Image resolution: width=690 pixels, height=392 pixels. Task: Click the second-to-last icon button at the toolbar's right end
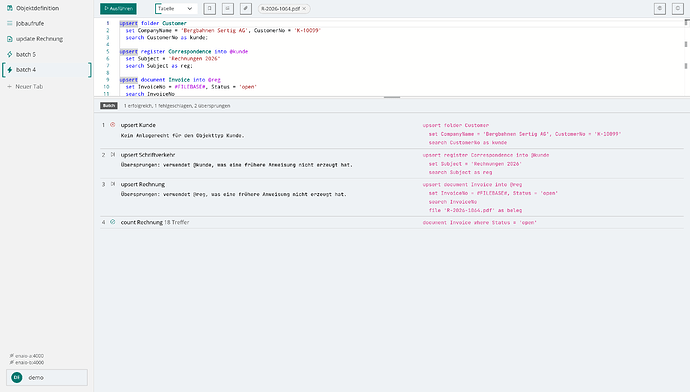click(x=660, y=8)
